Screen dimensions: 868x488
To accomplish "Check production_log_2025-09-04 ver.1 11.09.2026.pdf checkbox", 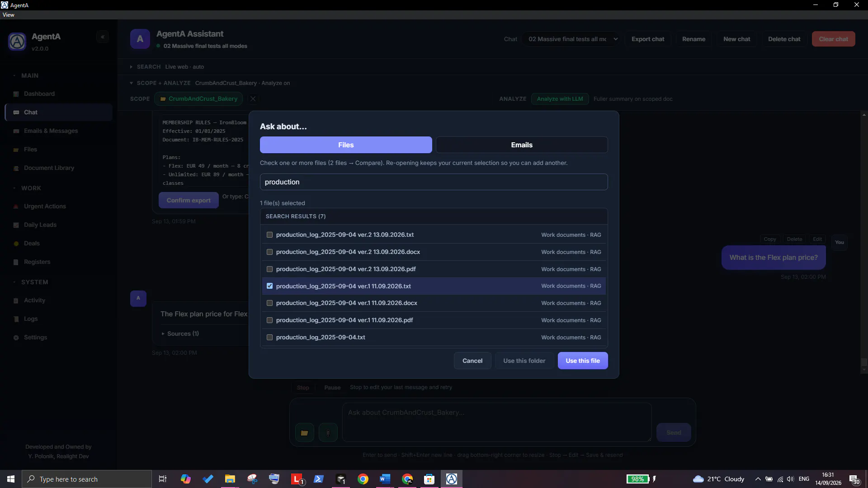I will tap(269, 320).
